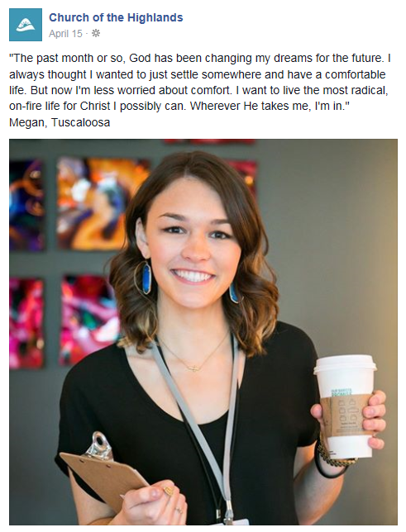The image size is (406, 532).
Task: Click the "Megan, Tuscaloosa" caption text
Action: [x=60, y=122]
